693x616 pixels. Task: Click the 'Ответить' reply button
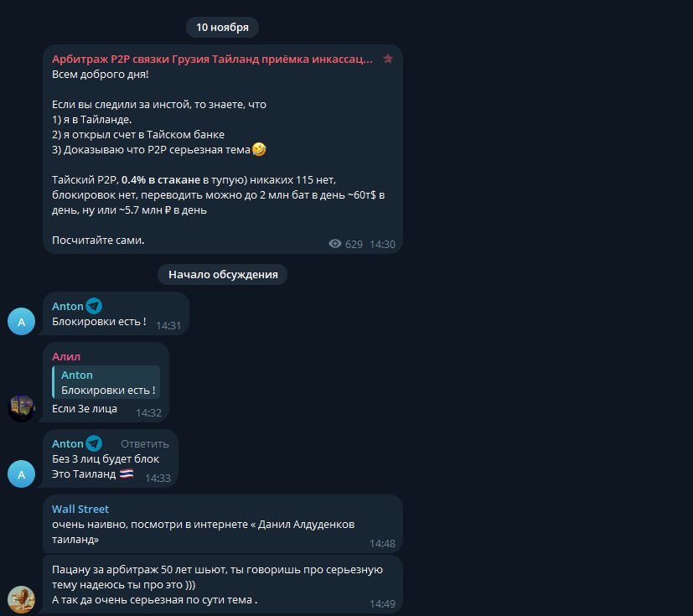(x=144, y=443)
